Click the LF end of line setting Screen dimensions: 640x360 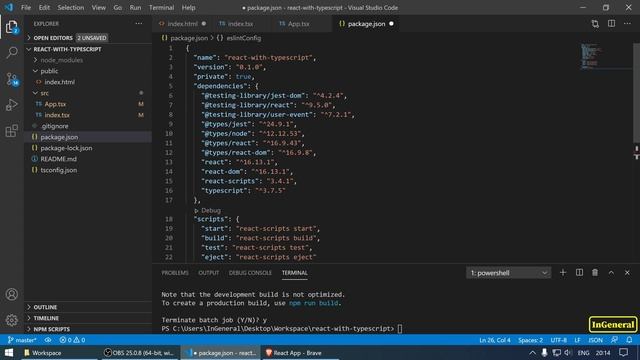(x=577, y=340)
